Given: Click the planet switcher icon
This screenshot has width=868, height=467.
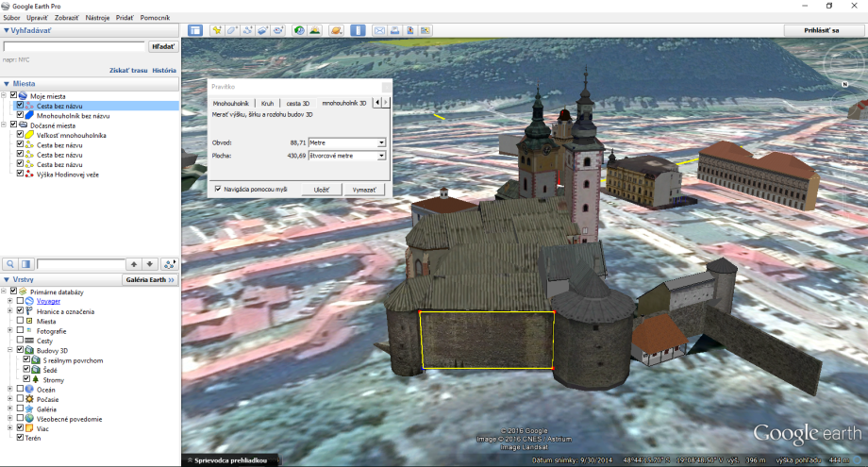Looking at the screenshot, I should [337, 30].
